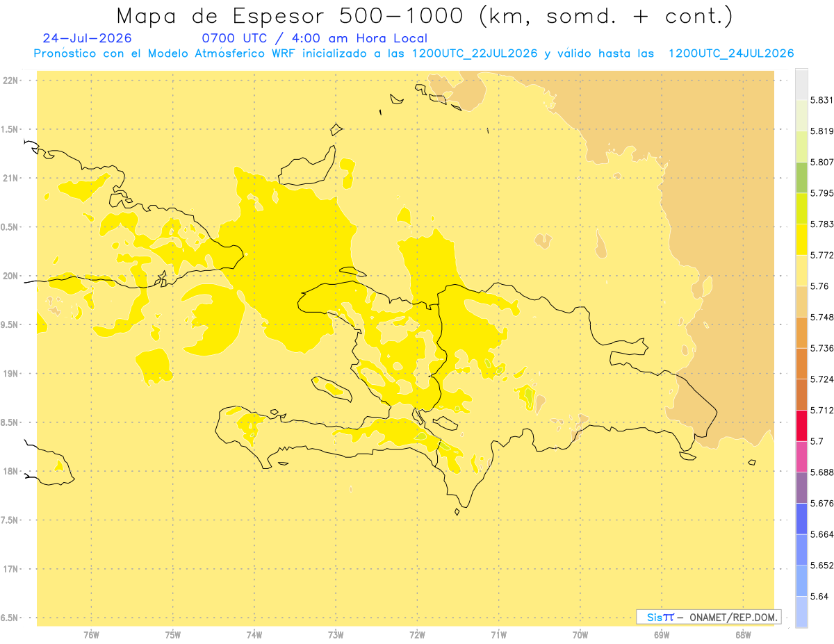
Task: Click the 6.5N latitude label
Action: coord(9,618)
